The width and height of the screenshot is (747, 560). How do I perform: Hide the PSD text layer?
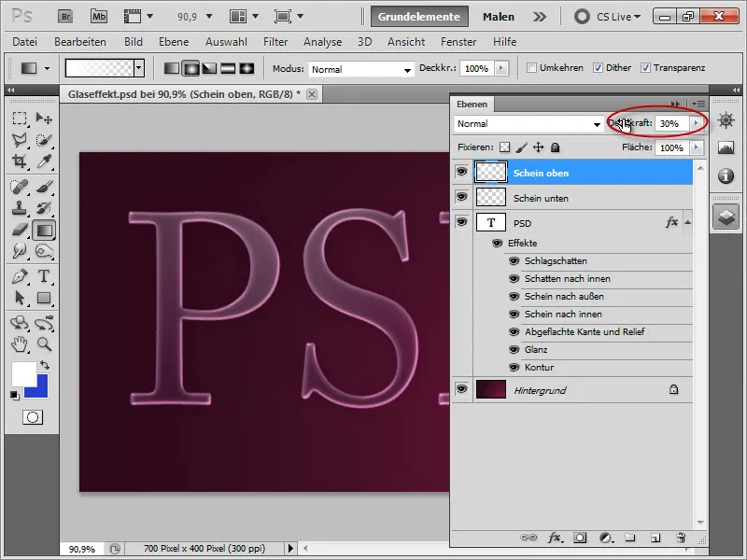click(x=461, y=222)
